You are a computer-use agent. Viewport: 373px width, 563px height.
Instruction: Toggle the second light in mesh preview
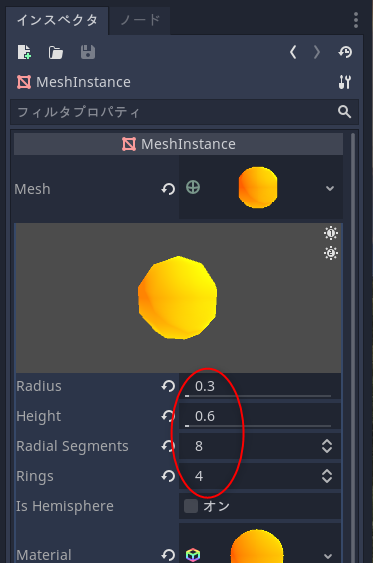pyautogui.click(x=331, y=253)
